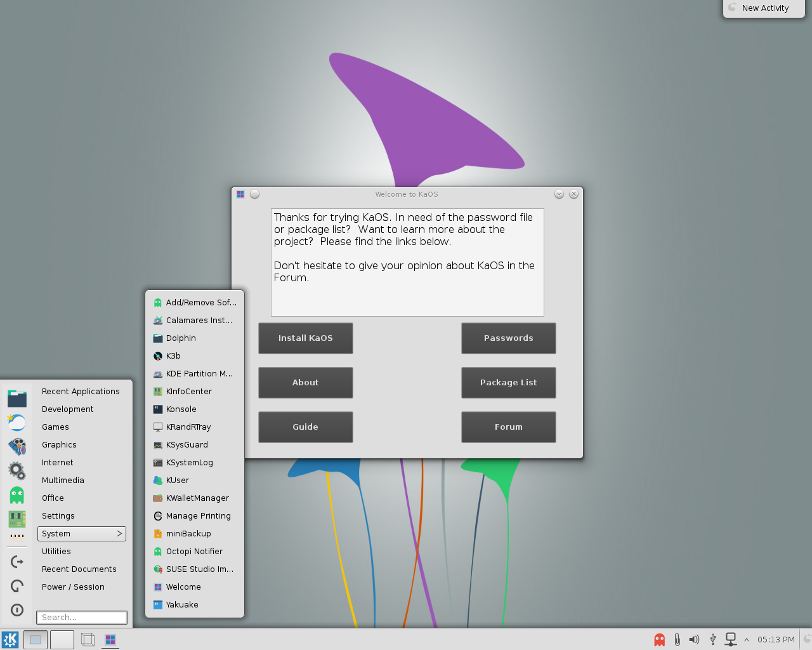Click the show desktop cube icon in panel
The width and height of the screenshot is (812, 650).
[x=88, y=640]
